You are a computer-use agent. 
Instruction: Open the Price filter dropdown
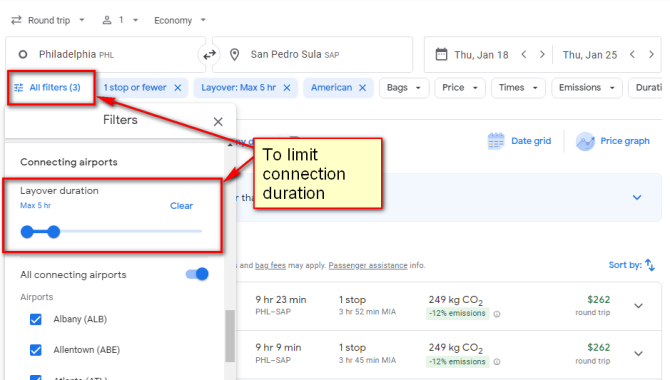pos(460,88)
